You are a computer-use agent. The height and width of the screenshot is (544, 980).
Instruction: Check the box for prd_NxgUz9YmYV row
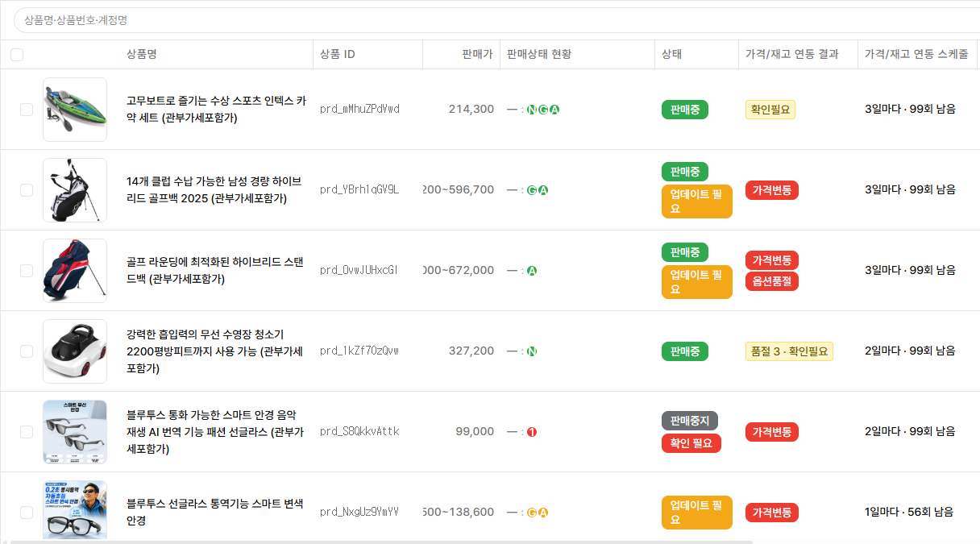pyautogui.click(x=27, y=513)
